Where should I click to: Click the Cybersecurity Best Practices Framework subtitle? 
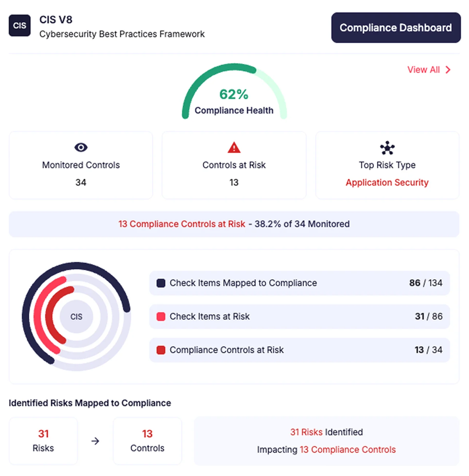(x=122, y=34)
